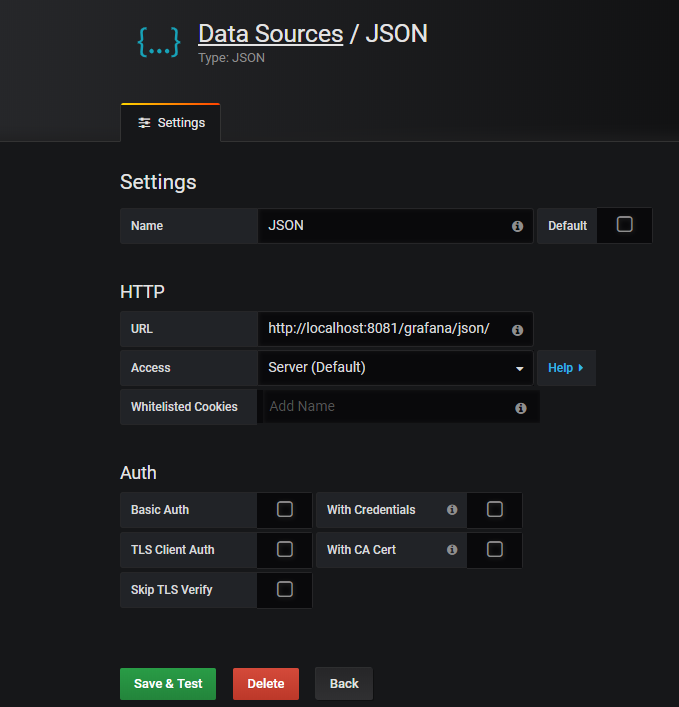Enable the Default data source checkbox

(x=624, y=224)
